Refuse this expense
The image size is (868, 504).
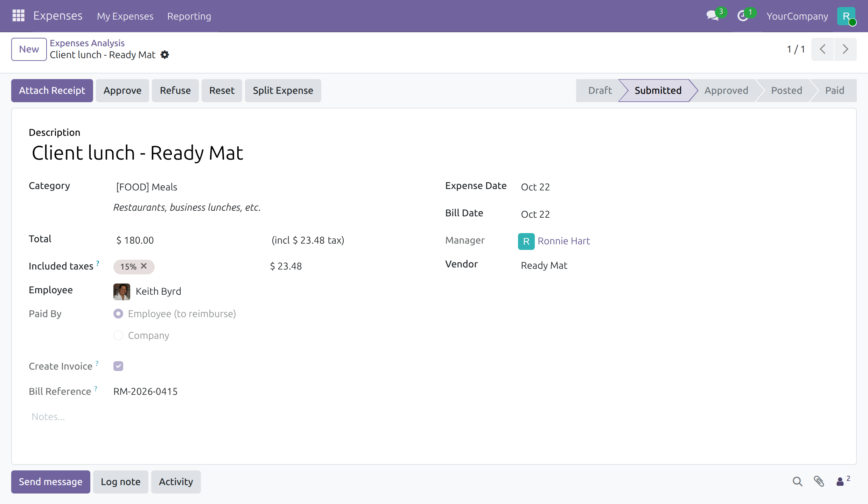coord(175,90)
